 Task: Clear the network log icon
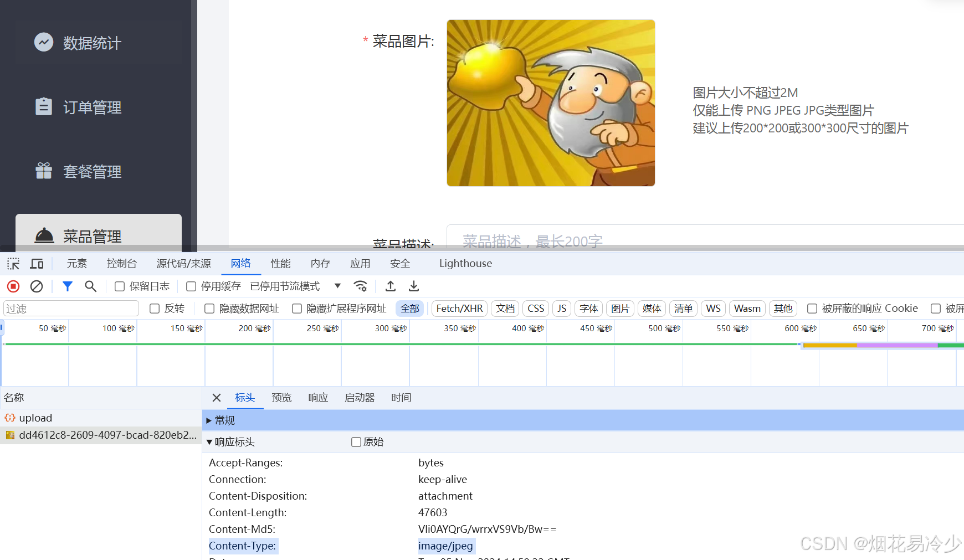click(37, 286)
